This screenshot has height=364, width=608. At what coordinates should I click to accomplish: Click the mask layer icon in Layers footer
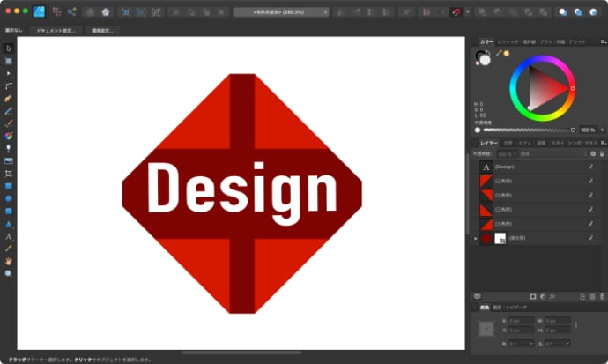coord(532,296)
